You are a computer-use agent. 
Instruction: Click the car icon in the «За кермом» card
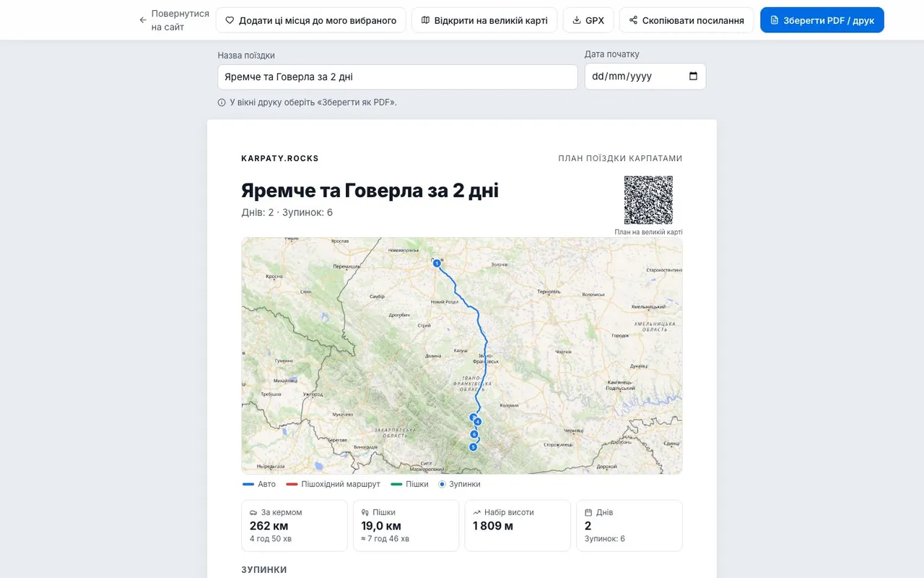pos(253,512)
